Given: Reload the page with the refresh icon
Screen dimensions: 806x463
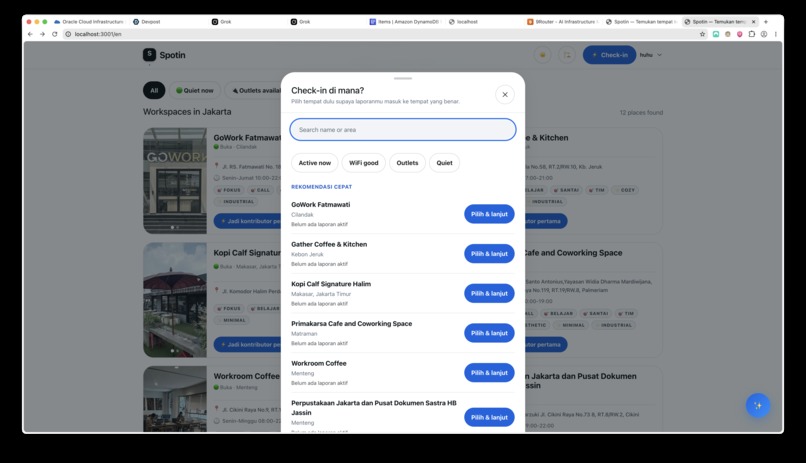Looking at the screenshot, I should tap(54, 34).
